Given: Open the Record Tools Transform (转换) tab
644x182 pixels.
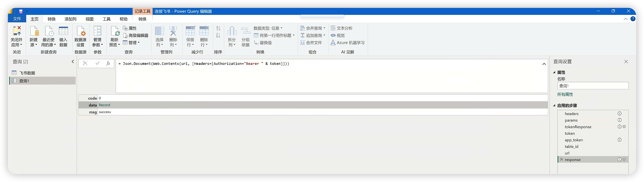Looking at the screenshot, I should [x=142, y=19].
